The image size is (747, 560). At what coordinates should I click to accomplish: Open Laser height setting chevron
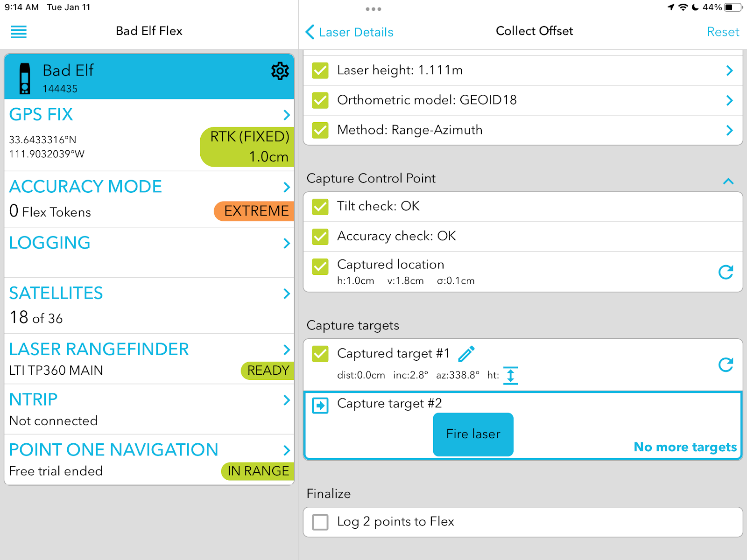pyautogui.click(x=730, y=70)
